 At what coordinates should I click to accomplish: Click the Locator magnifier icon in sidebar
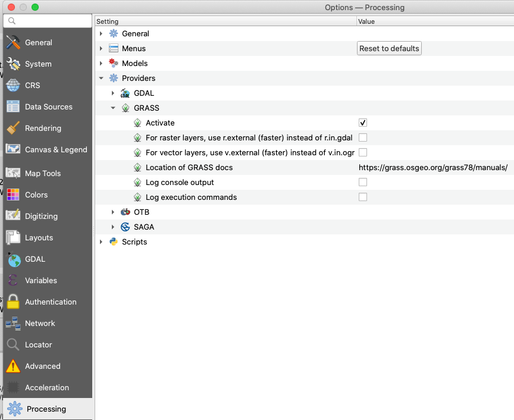point(13,344)
